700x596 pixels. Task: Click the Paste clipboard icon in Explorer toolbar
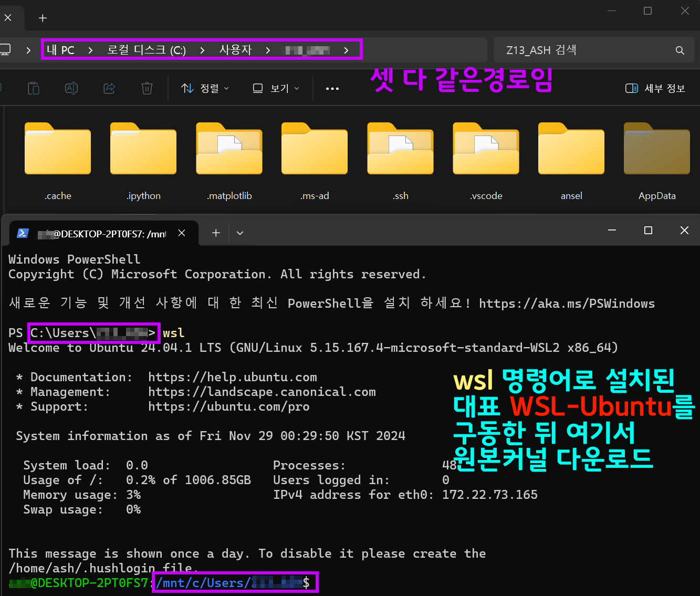34,88
